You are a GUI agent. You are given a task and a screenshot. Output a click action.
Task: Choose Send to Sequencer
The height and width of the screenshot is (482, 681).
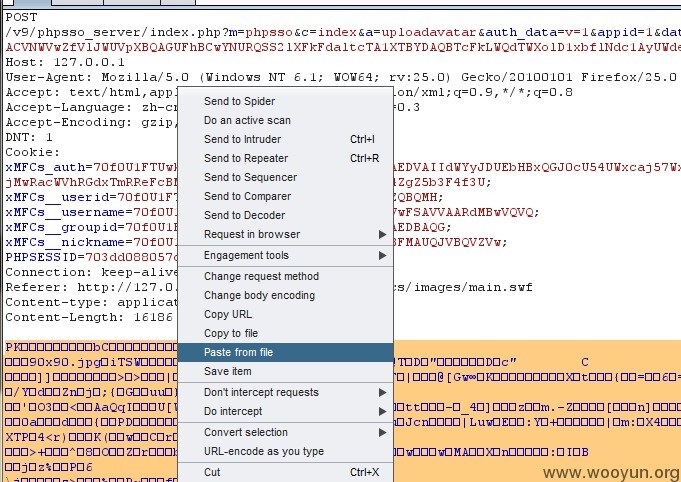point(285,178)
